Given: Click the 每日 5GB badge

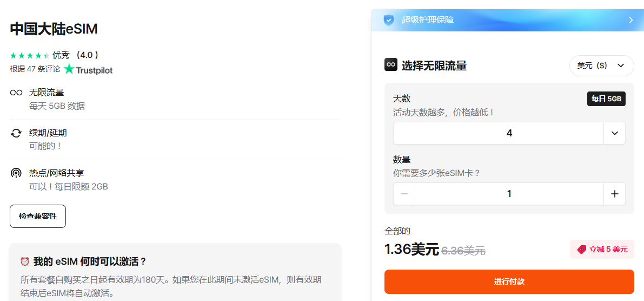Looking at the screenshot, I should 606,99.
